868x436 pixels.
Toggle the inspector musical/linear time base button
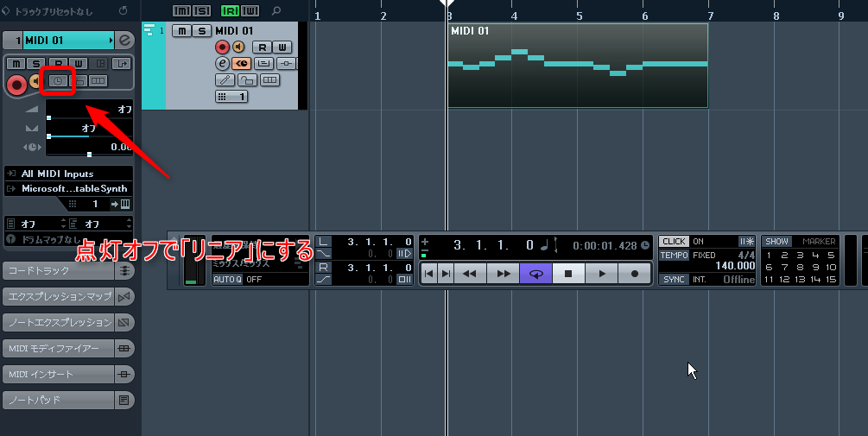(x=58, y=81)
